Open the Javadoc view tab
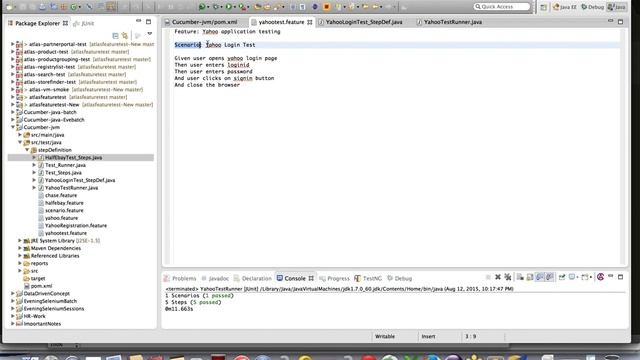 point(215,278)
